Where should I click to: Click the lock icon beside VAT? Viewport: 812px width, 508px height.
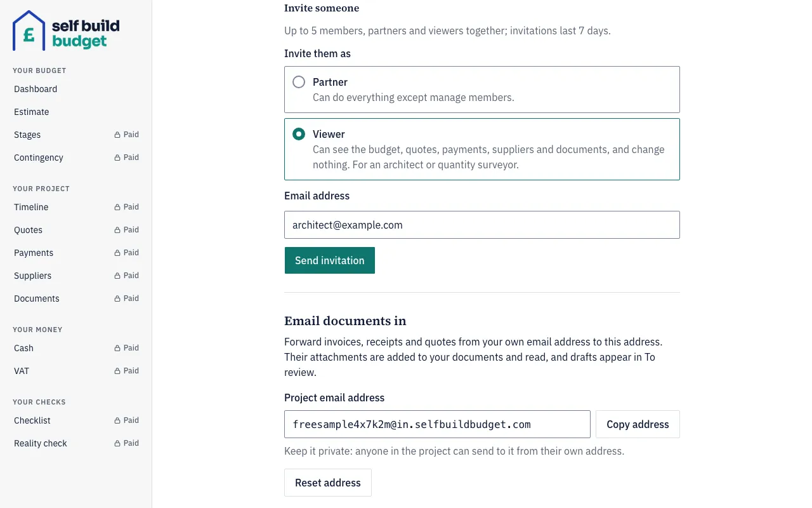(x=117, y=371)
